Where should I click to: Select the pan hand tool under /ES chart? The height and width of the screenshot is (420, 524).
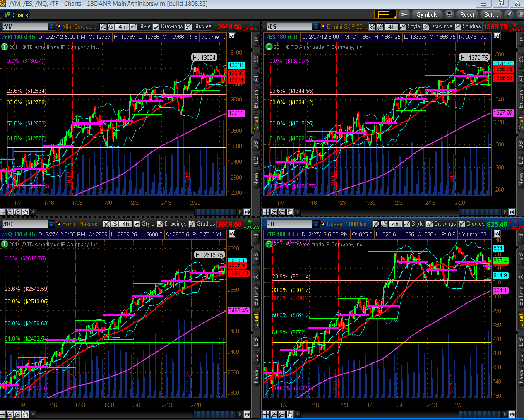tap(290, 212)
